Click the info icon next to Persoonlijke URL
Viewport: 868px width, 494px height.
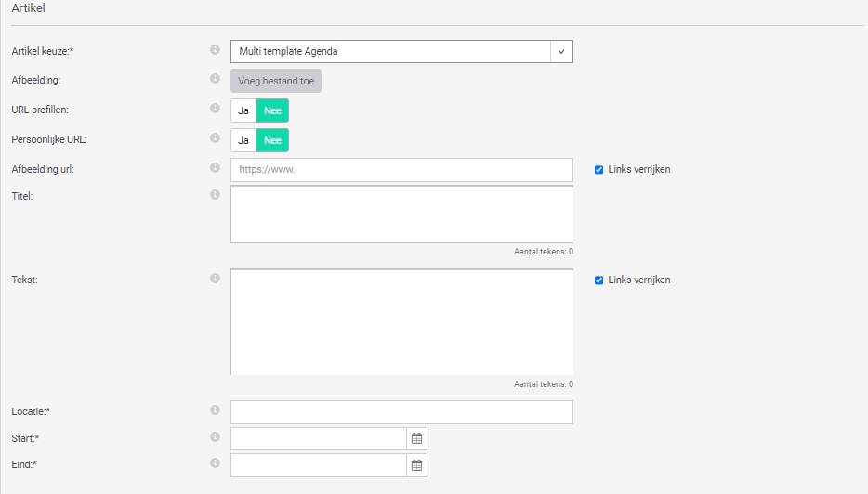(215, 138)
